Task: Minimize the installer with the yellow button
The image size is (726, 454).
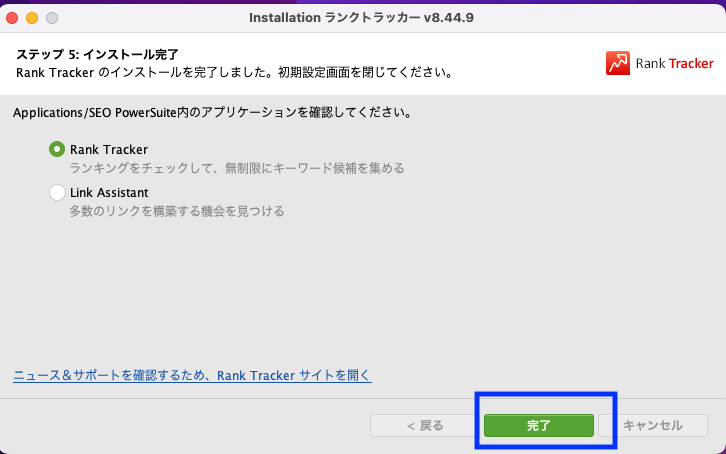Action: [x=32, y=18]
